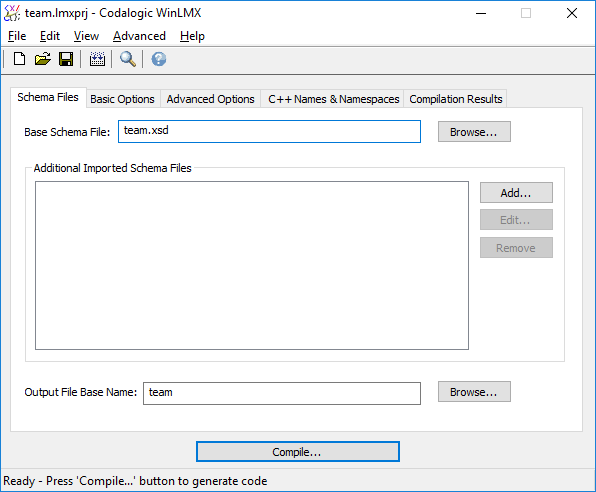
Task: Focus the Output File Base Name field
Action: coord(282,393)
